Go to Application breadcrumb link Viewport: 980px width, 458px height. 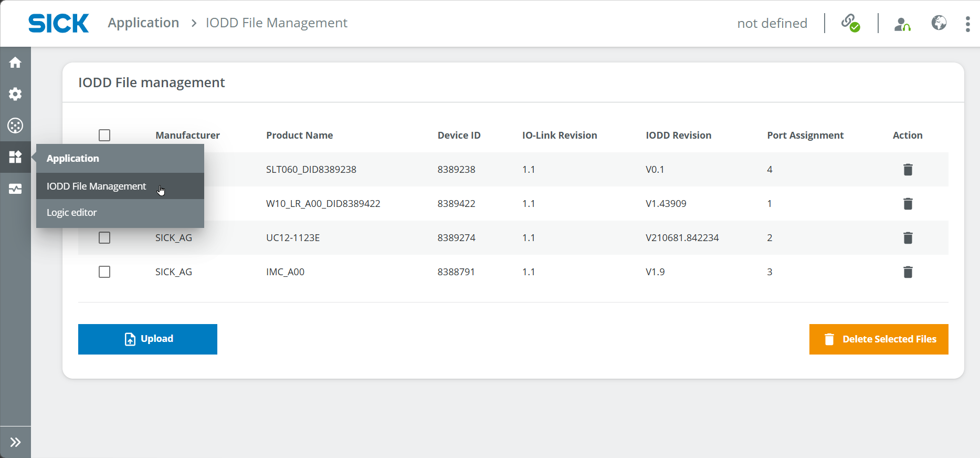143,23
